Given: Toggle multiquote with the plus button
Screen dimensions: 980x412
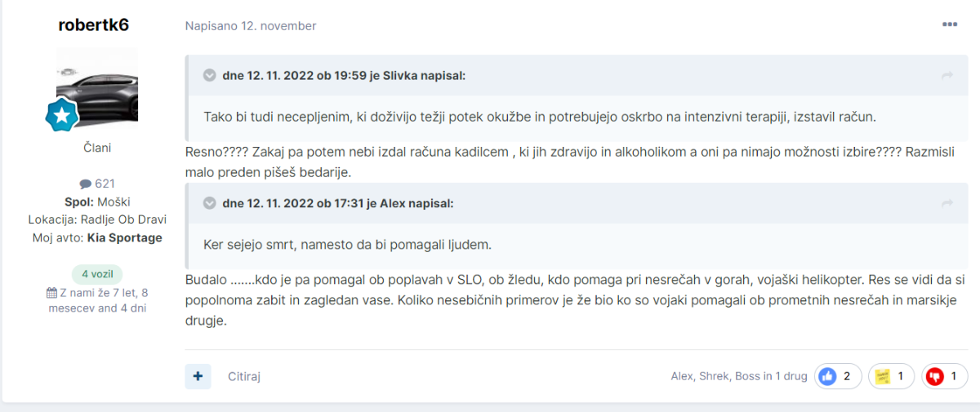Looking at the screenshot, I should point(198,376).
